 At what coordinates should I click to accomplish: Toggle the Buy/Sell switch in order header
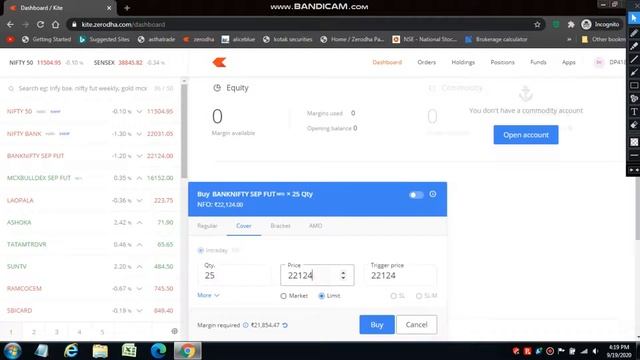coord(416,195)
